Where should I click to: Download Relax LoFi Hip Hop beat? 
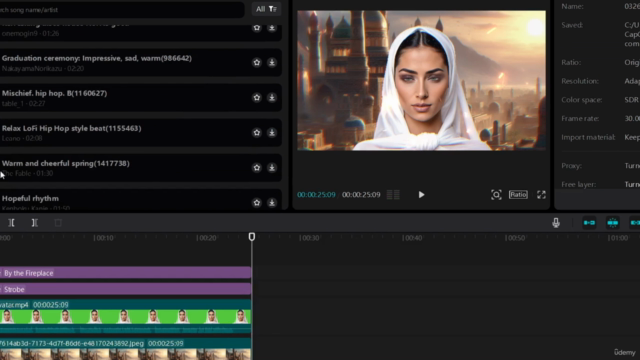point(272,133)
